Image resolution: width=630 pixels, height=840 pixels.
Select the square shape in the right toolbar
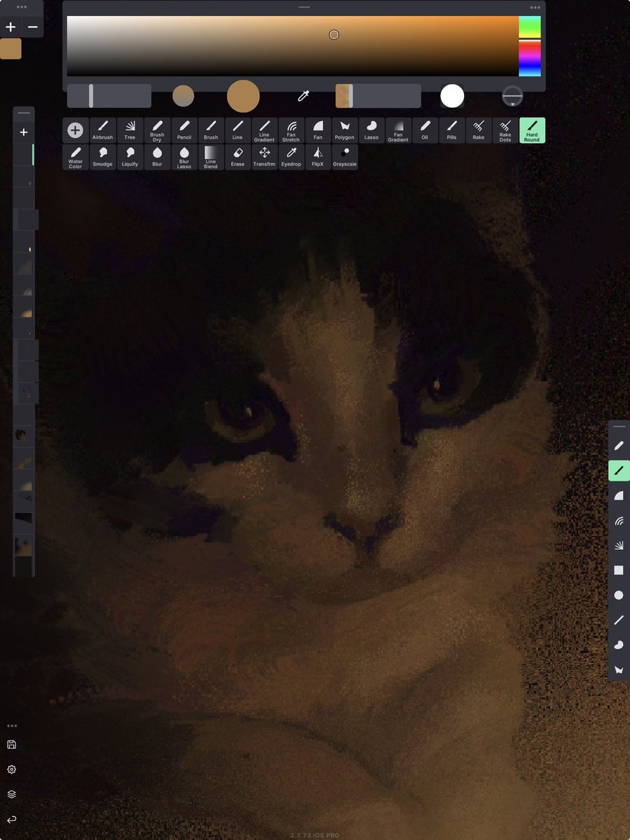pos(619,570)
